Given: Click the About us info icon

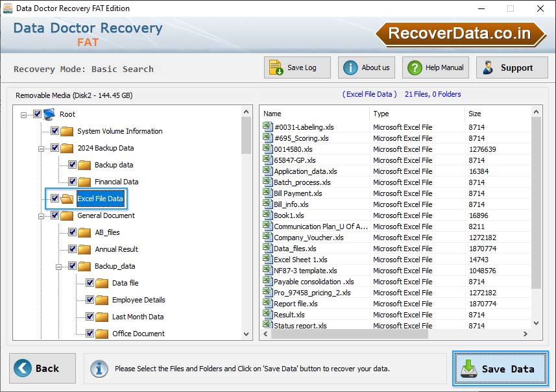Looking at the screenshot, I should (350, 67).
